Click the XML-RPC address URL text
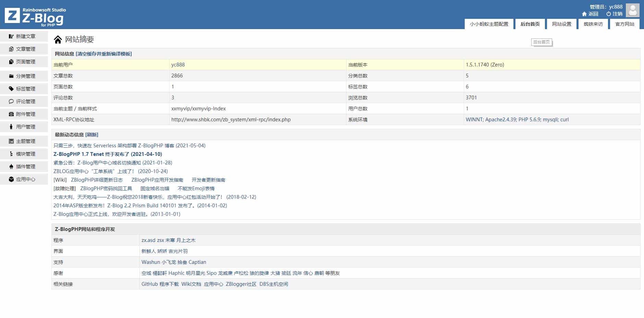This screenshot has width=644, height=318. 231,120
